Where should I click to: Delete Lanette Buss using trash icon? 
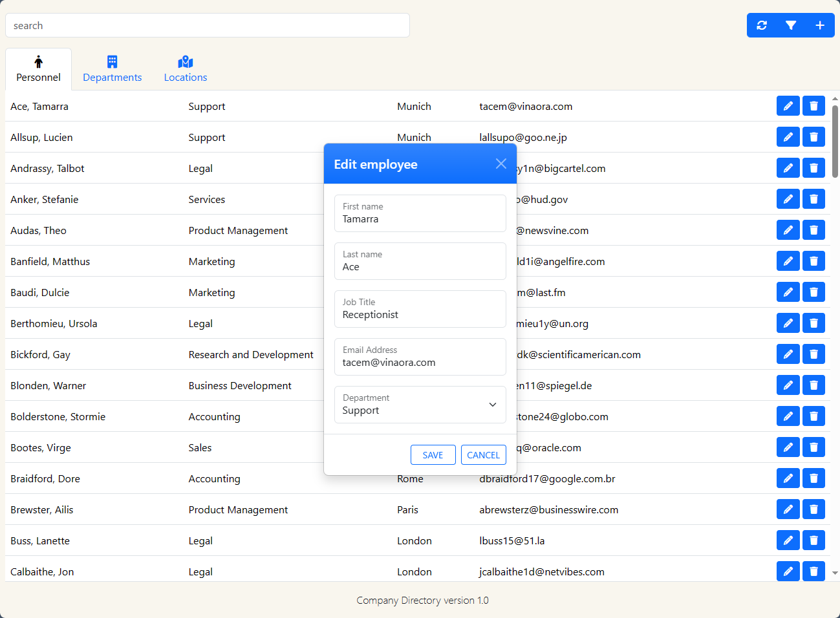pos(813,540)
